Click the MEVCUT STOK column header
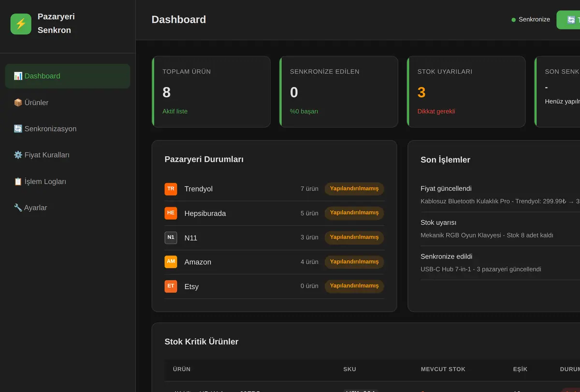Viewport: 580px width, 392px height. tap(443, 369)
